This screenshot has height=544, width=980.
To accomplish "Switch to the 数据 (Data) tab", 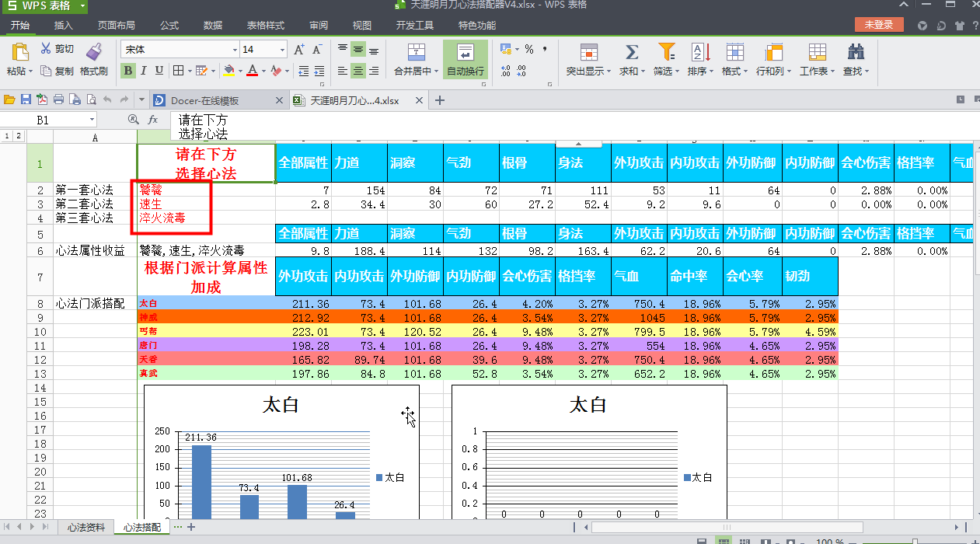I will pyautogui.click(x=213, y=25).
